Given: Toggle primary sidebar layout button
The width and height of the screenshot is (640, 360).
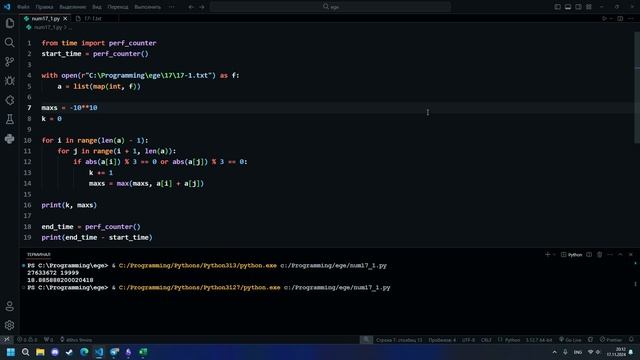Looking at the screenshot, I should 558,7.
